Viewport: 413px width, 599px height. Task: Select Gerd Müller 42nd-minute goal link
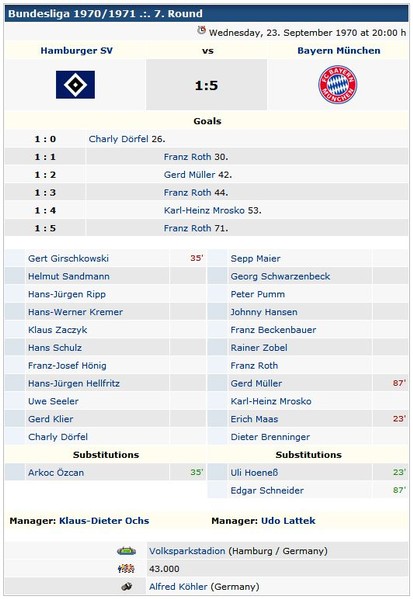[x=189, y=175]
